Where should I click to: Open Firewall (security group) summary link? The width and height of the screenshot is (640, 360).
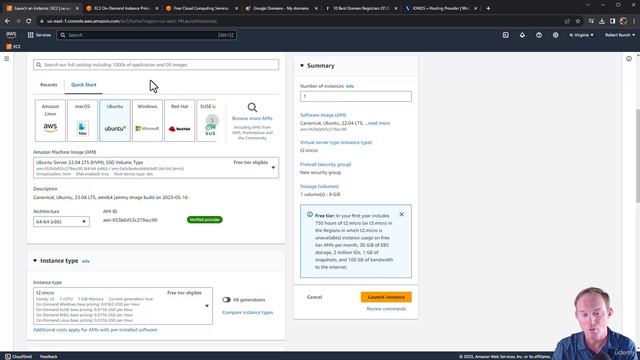point(325,164)
